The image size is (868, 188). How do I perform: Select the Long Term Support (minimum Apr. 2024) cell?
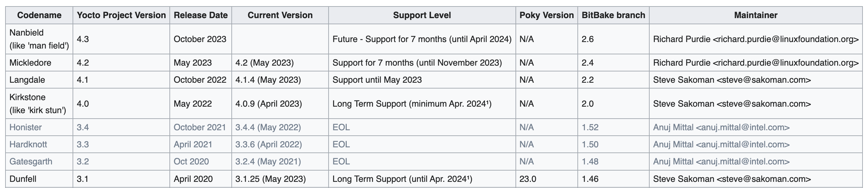click(422, 104)
